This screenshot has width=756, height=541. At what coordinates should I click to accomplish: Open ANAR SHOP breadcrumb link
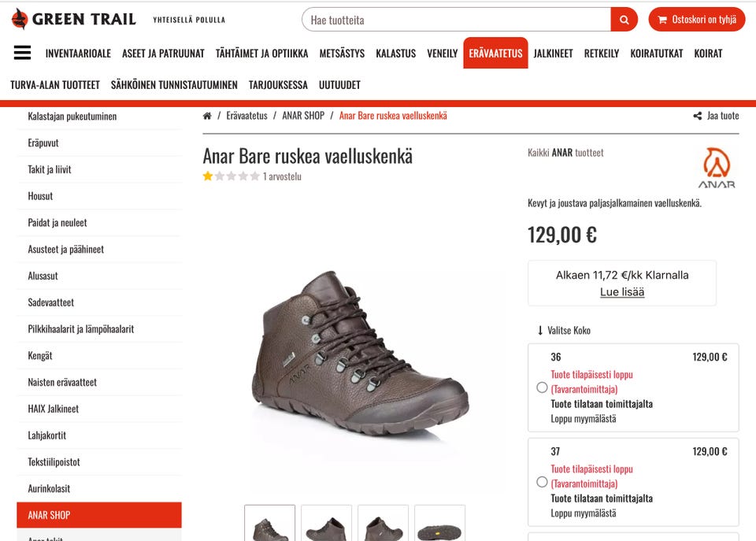(303, 116)
